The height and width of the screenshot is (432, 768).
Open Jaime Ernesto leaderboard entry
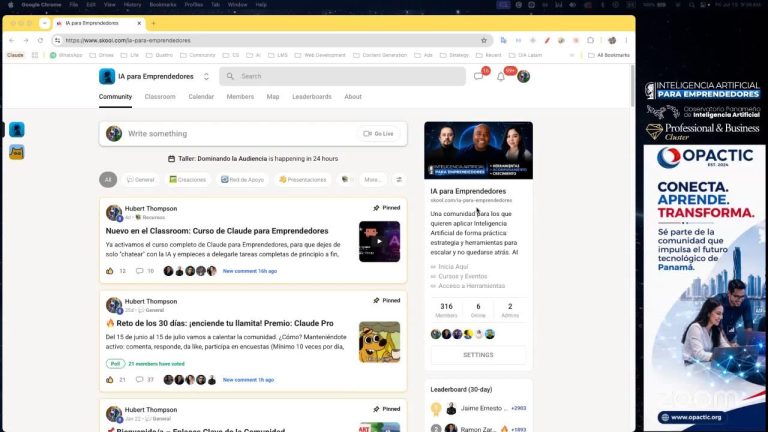pos(481,408)
